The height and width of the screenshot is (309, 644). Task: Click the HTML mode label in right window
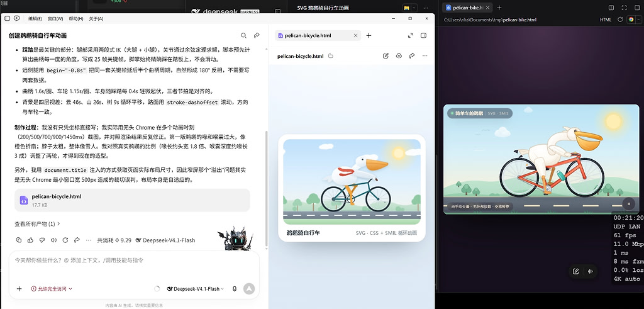click(606, 20)
